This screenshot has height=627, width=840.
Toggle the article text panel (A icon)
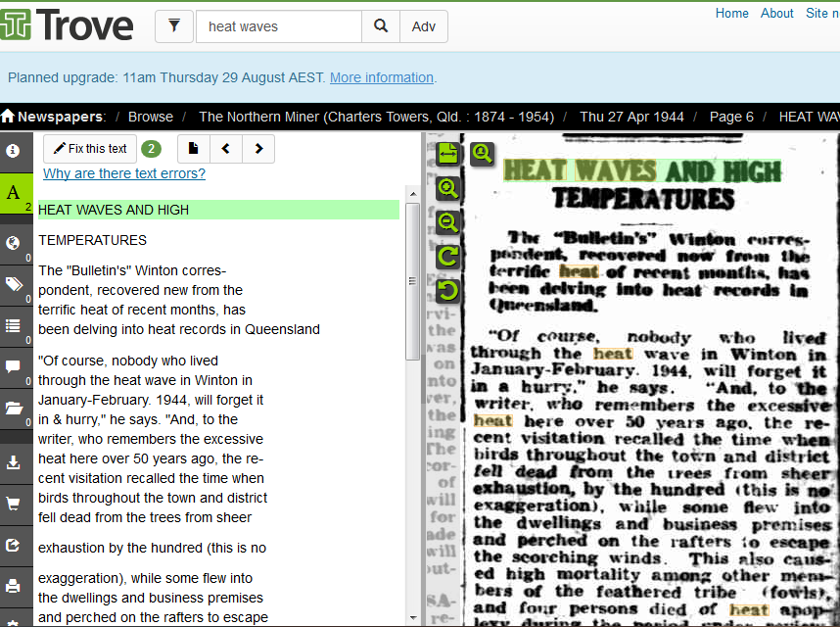(x=14, y=193)
